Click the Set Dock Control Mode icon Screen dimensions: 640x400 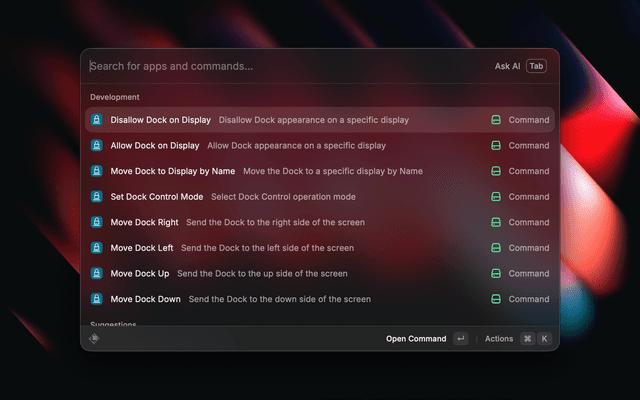pyautogui.click(x=97, y=197)
